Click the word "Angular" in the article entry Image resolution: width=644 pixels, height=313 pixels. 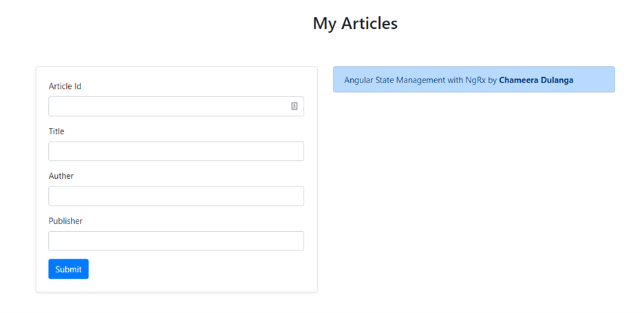coord(358,80)
